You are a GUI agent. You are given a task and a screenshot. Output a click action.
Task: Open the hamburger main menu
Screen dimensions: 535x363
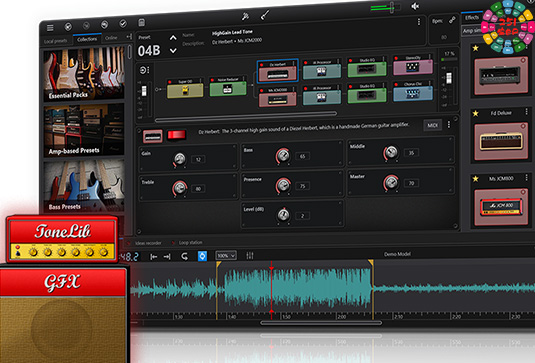(x=50, y=28)
